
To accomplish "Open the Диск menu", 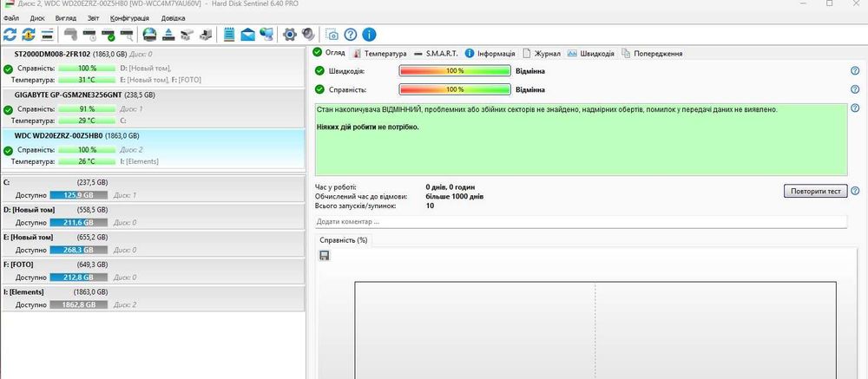I will click(37, 18).
